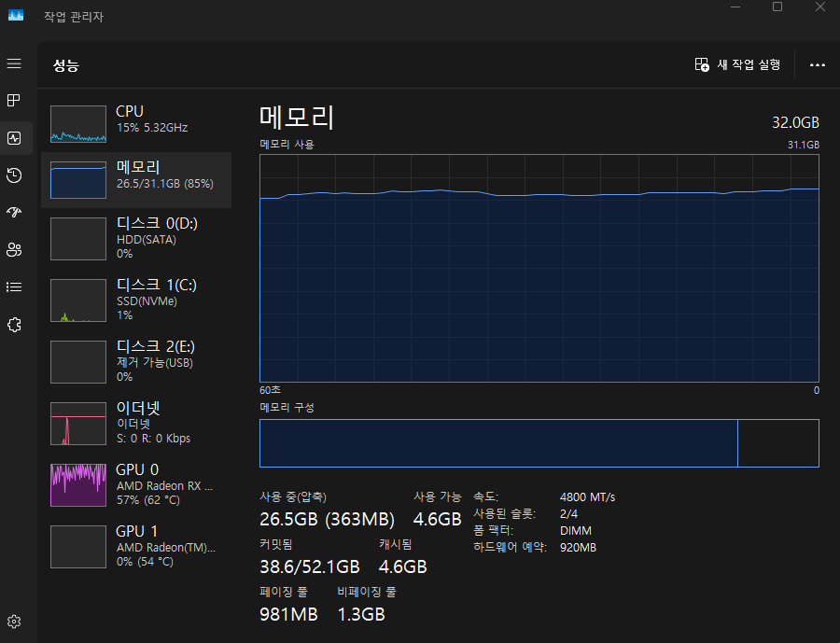Image resolution: width=840 pixels, height=643 pixels.
Task: Close the Task Manager window
Action: pyautogui.click(x=820, y=7)
